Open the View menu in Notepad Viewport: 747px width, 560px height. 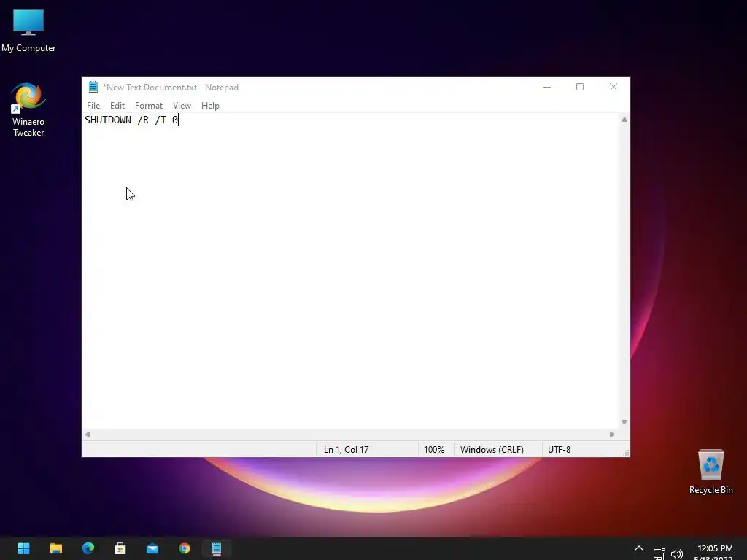click(x=182, y=106)
